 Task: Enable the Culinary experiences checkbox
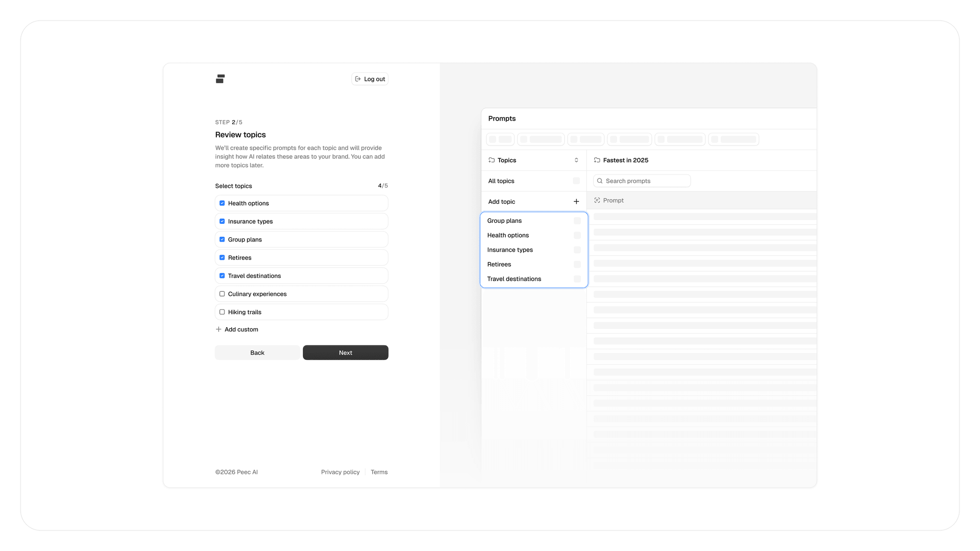222,294
